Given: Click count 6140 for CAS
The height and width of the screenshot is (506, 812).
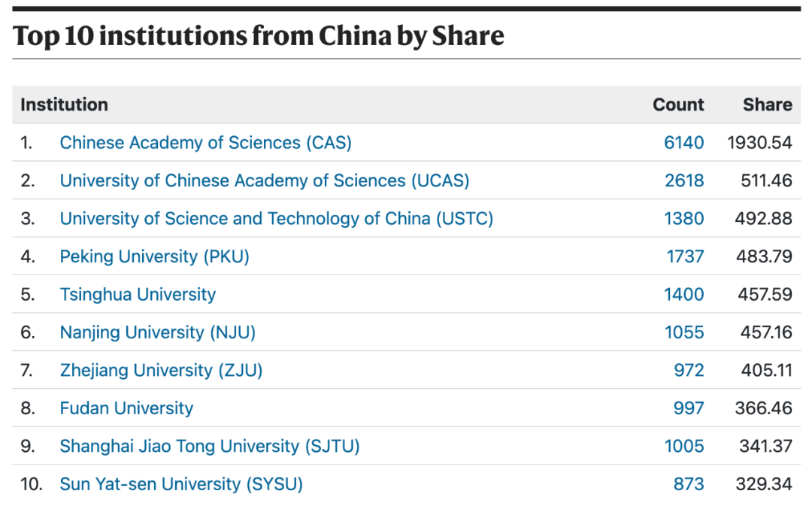Looking at the screenshot, I should [683, 142].
